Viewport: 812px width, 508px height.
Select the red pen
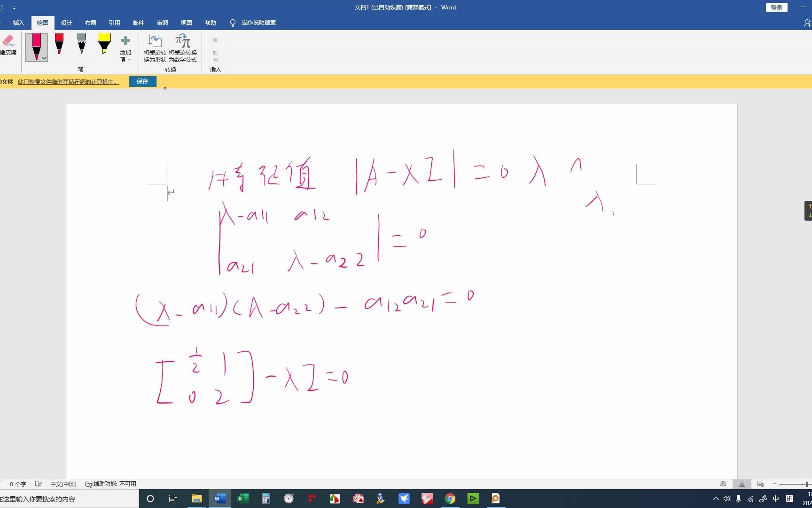(59, 44)
